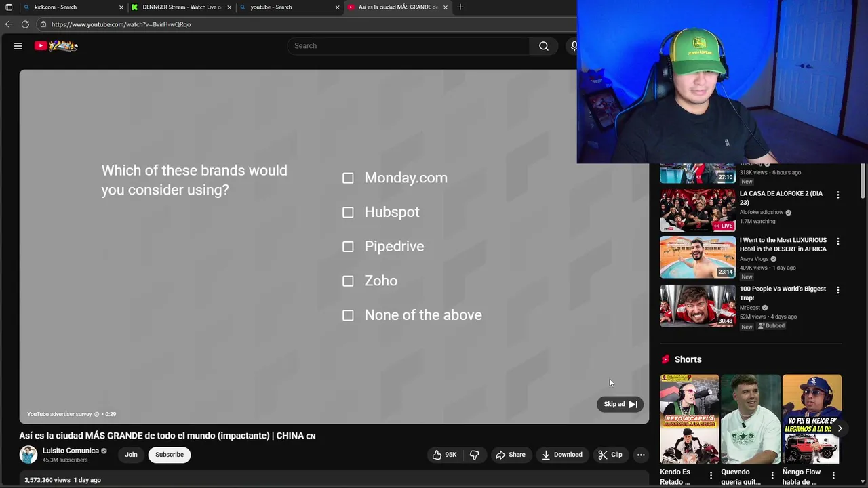Play the Kendo Es Retado short
This screenshot has height=488, width=868.
click(x=690, y=419)
